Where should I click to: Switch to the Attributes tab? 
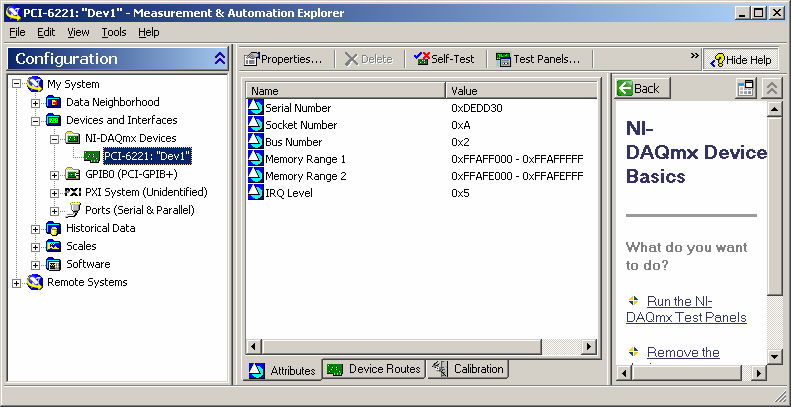point(283,371)
